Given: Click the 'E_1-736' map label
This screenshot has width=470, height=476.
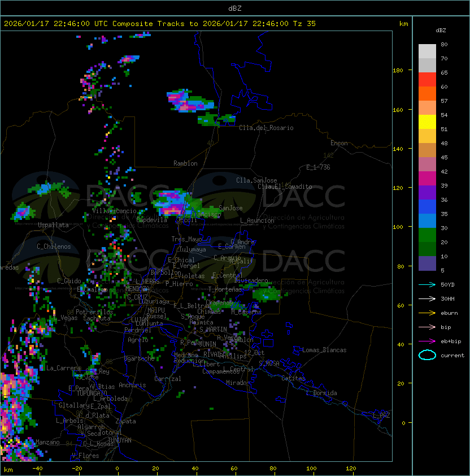Looking at the screenshot, I should point(318,167).
